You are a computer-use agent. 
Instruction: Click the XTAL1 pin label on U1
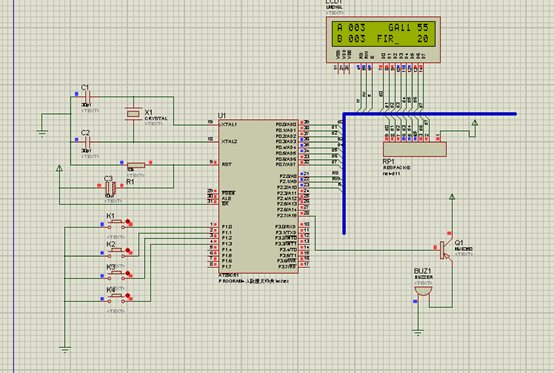(229, 125)
